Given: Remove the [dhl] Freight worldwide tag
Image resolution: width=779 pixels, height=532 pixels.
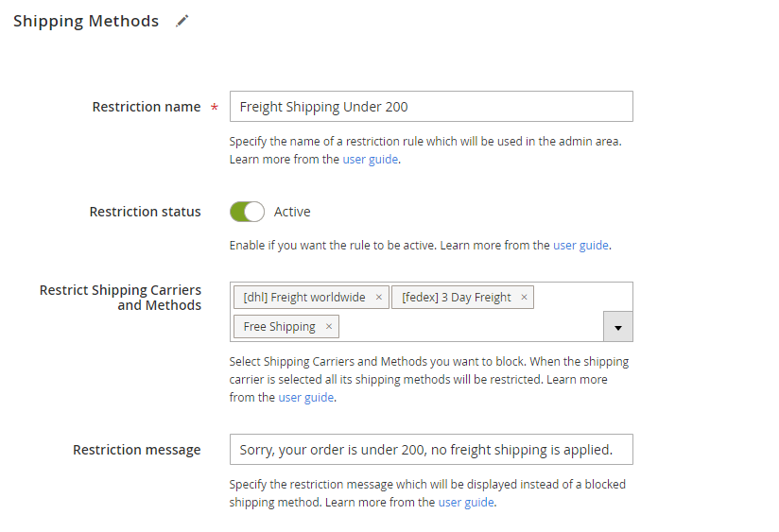Looking at the screenshot, I should pyautogui.click(x=379, y=298).
